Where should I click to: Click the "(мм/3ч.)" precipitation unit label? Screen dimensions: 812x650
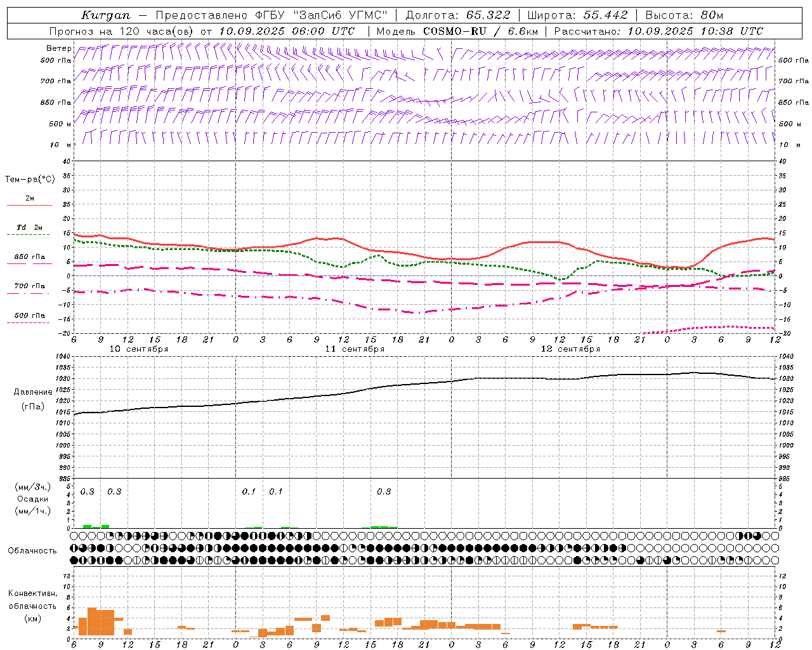pos(32,487)
